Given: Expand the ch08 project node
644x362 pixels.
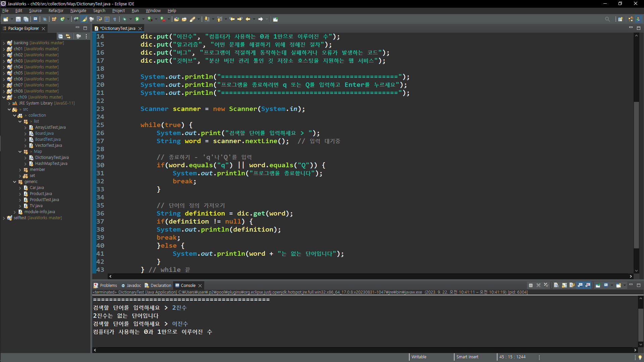Looking at the screenshot, I should pos(4,91).
